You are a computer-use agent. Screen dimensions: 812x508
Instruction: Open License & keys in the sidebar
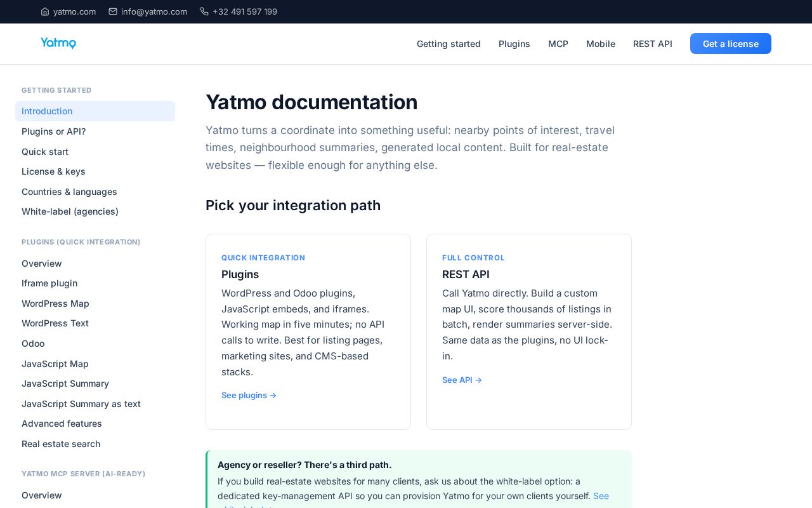click(x=95, y=171)
